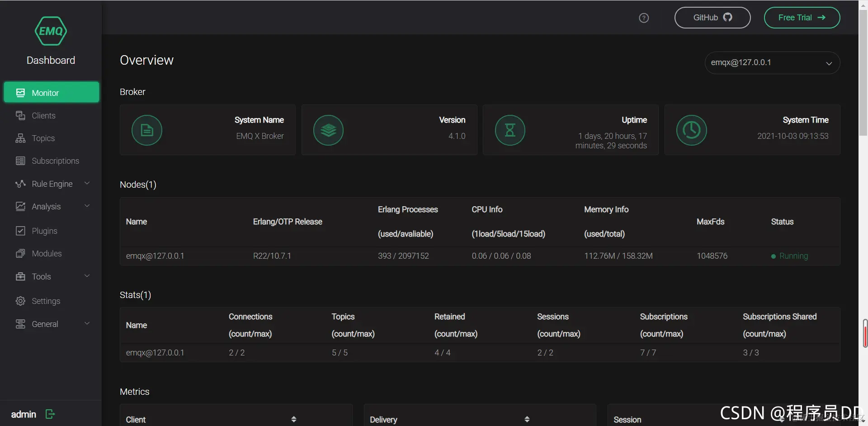
Task: Click the Monitor chart icon in sidebar
Action: pos(20,93)
